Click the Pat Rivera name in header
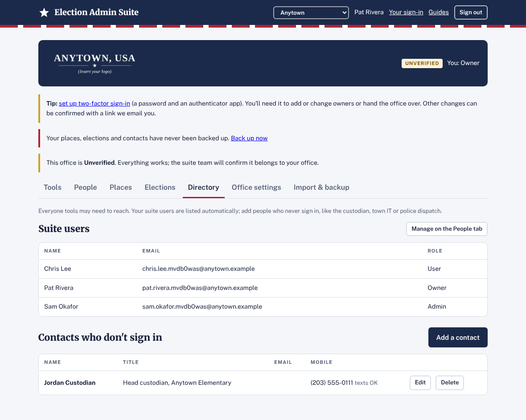The width and height of the screenshot is (526, 420). coord(369,12)
